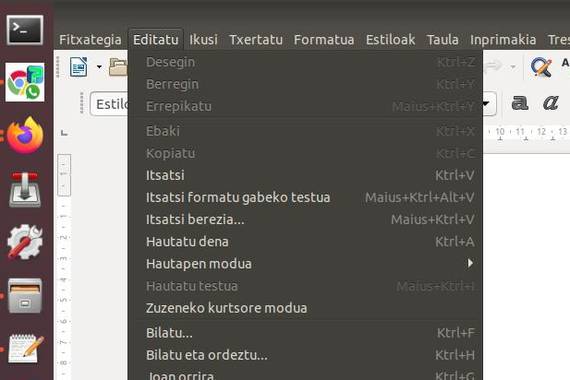Open system settings tools dock icon
The image size is (570, 380).
pyautogui.click(x=25, y=241)
